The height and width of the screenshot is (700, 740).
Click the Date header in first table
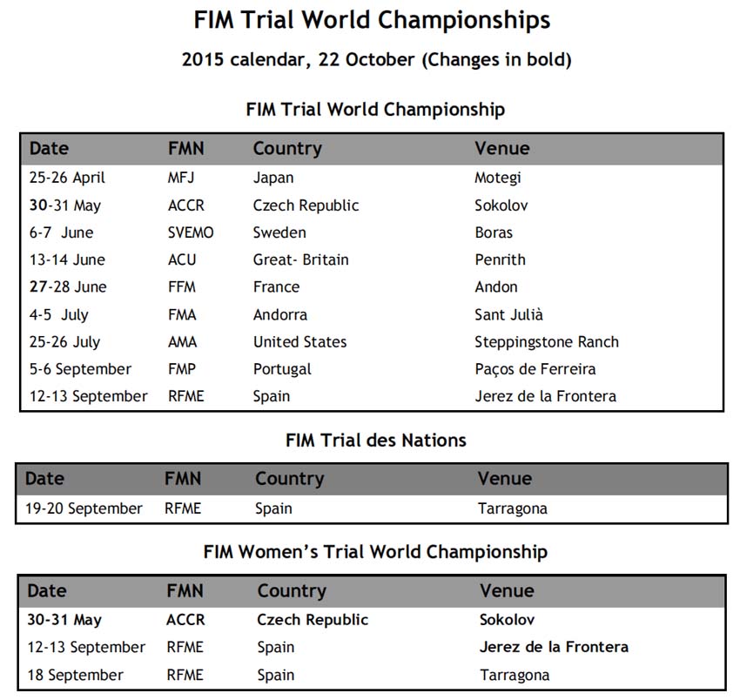point(49,148)
